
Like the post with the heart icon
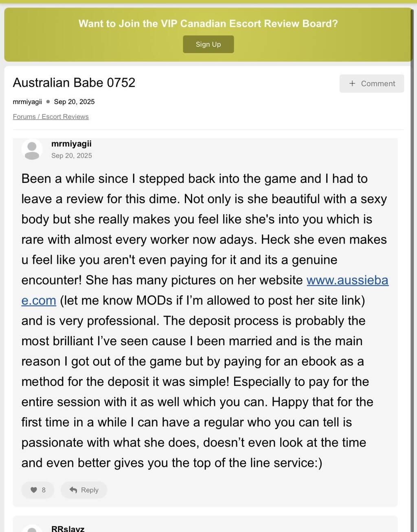pyautogui.click(x=34, y=490)
